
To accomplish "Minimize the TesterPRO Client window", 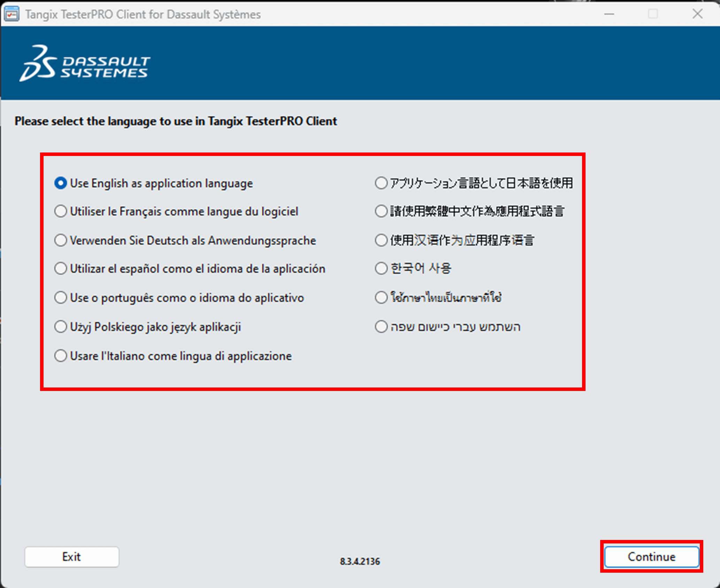I will (x=609, y=14).
